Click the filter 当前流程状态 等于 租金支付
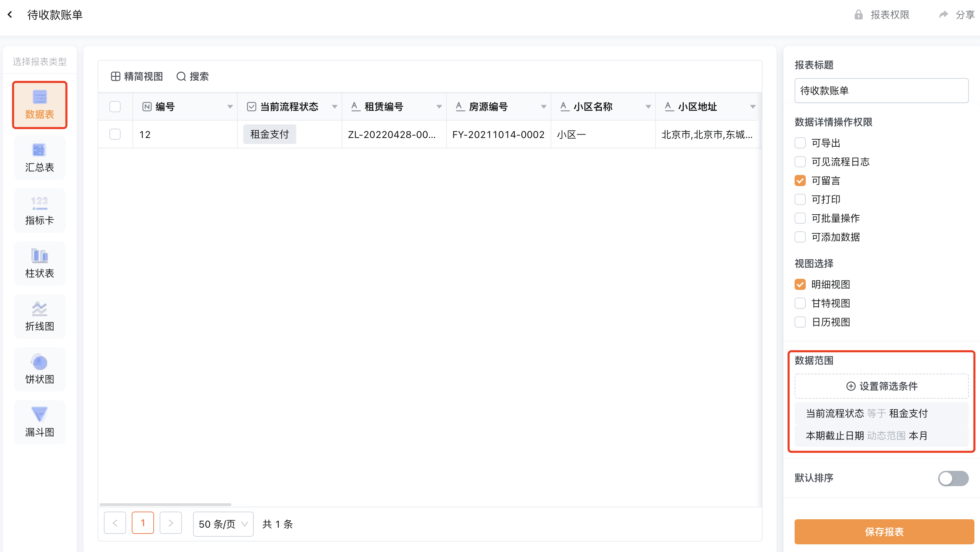Image resolution: width=980 pixels, height=552 pixels. 881,413
